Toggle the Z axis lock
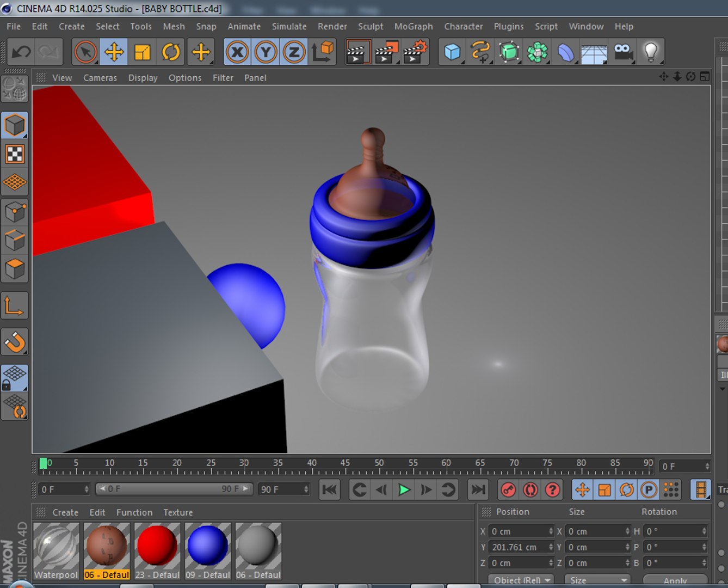The width and height of the screenshot is (728, 588). [x=294, y=52]
